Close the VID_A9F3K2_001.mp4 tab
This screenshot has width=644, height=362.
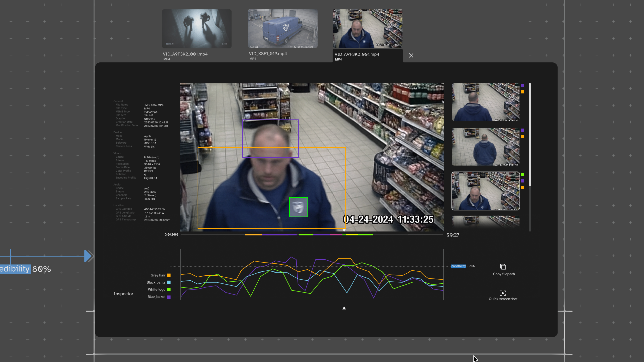coord(411,55)
